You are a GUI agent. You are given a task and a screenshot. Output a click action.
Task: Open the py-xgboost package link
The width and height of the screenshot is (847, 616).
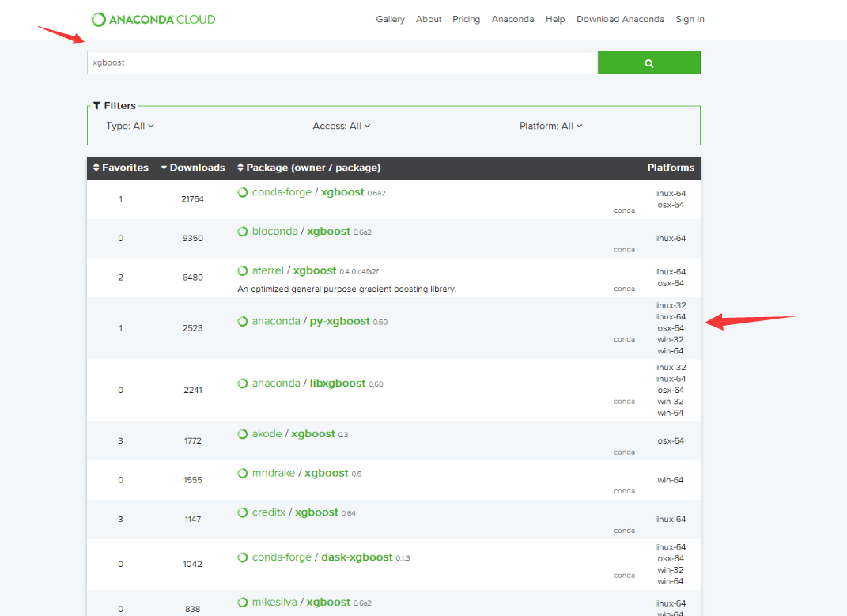pos(340,322)
